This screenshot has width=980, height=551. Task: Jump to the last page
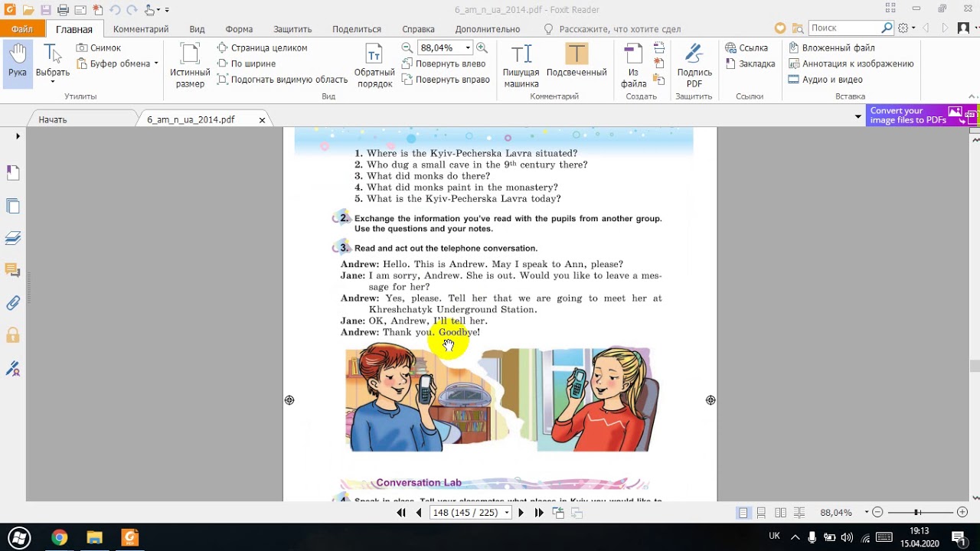coord(538,513)
